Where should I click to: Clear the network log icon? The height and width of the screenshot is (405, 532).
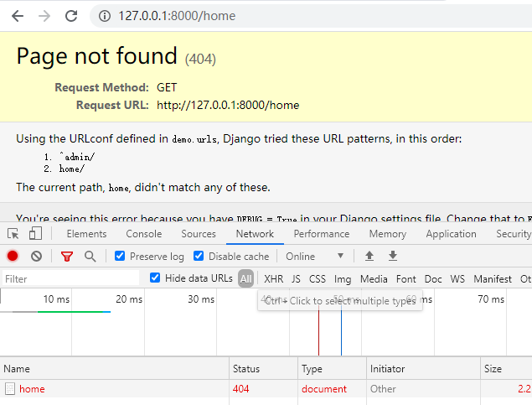(36, 256)
